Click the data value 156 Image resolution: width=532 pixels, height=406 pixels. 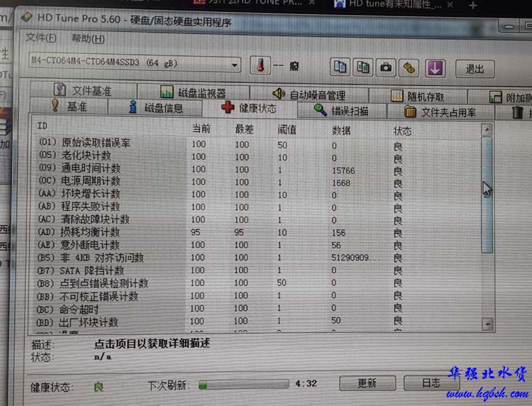coord(338,233)
